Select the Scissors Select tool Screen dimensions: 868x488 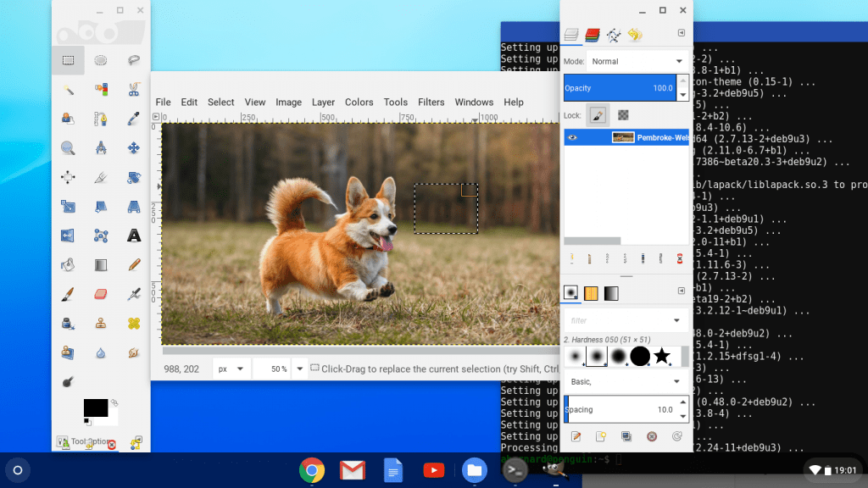[133, 90]
